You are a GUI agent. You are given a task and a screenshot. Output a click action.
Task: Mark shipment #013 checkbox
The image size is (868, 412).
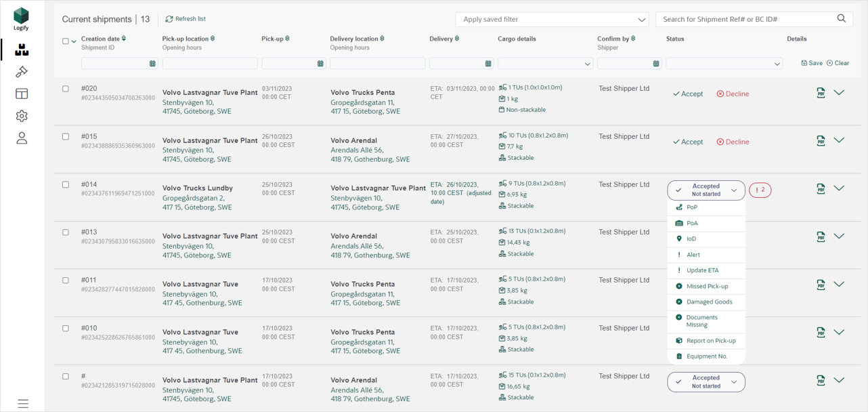[x=66, y=232]
